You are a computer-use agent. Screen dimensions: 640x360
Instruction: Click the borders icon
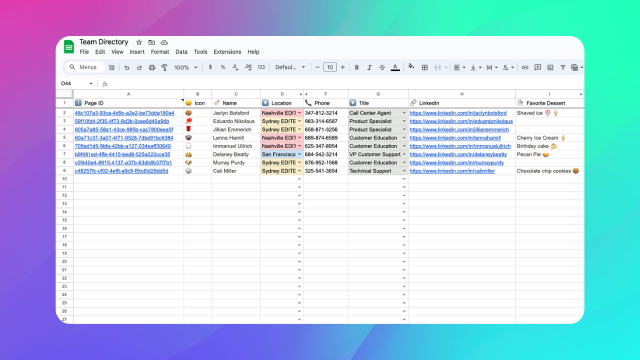424,67
